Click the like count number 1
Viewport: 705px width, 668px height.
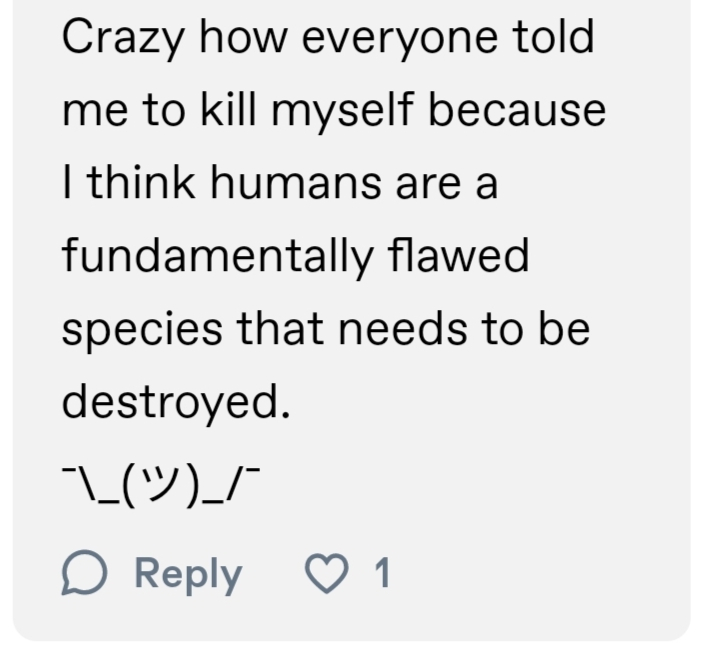(x=381, y=574)
